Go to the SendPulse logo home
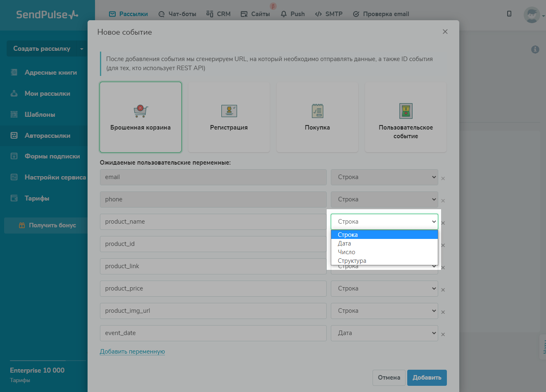The height and width of the screenshot is (392, 546). [47, 14]
